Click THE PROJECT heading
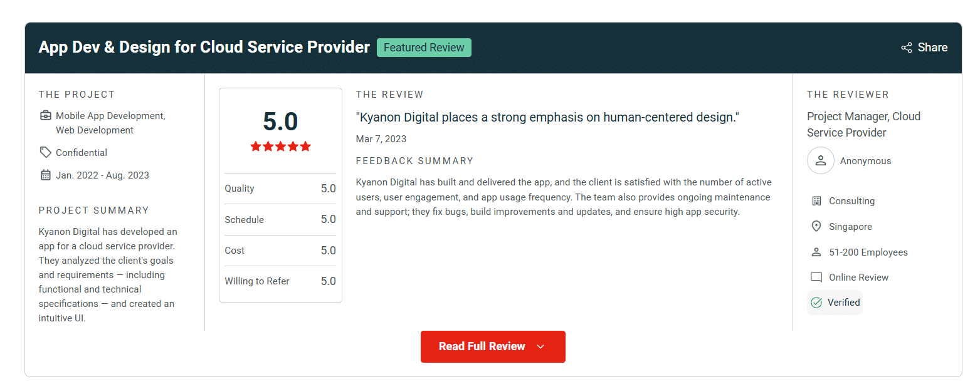The image size is (980, 389). point(77,95)
